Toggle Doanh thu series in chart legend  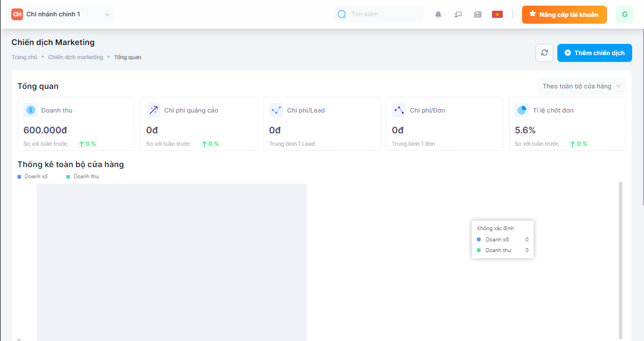click(82, 177)
